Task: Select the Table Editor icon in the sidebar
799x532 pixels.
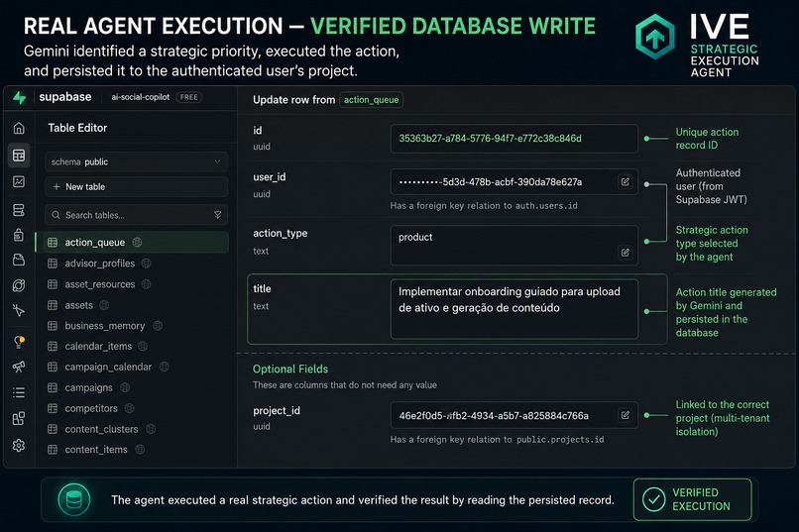Action: pos(19,156)
